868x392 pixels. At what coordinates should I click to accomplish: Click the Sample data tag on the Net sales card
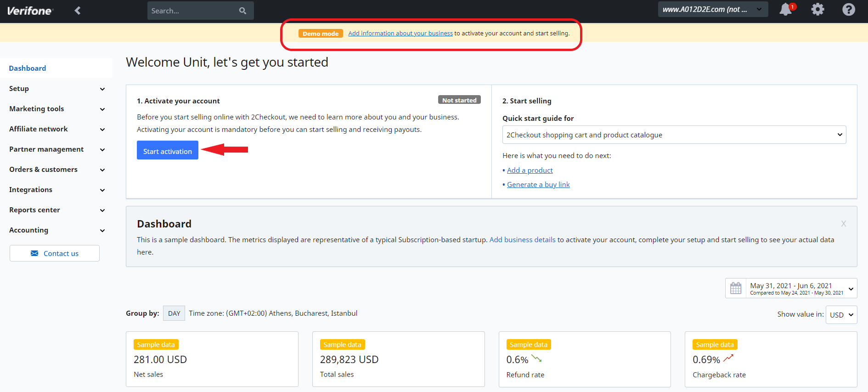(x=156, y=345)
